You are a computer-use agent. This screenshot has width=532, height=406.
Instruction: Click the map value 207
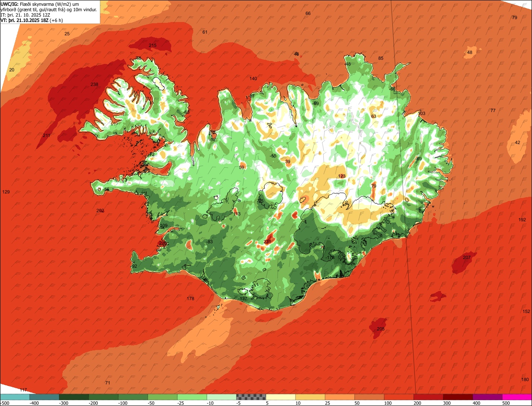coord(467,258)
